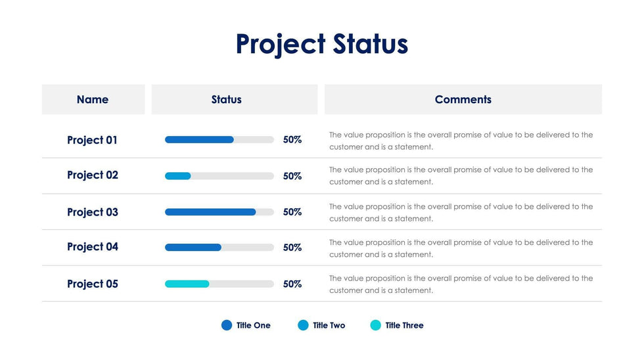
Task: Click the comment text for Project 01
Action: tap(461, 141)
